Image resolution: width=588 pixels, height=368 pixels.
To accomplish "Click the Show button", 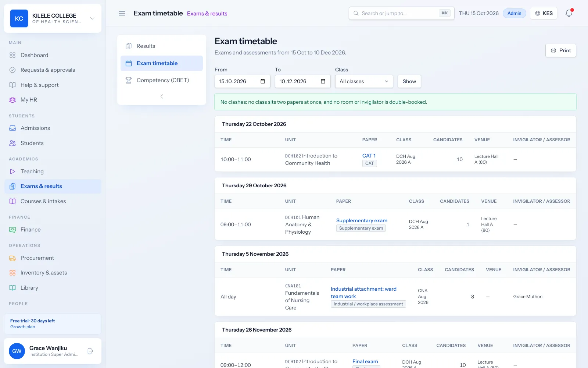I will tap(409, 81).
